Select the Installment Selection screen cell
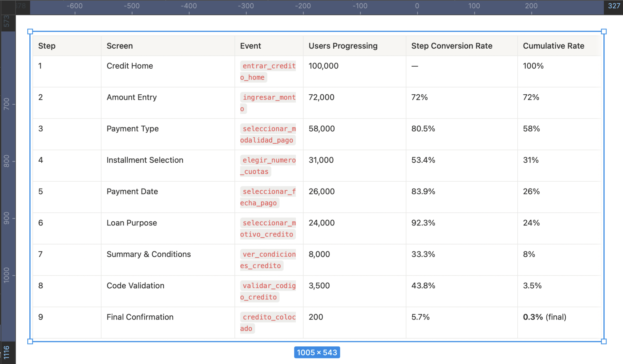Image resolution: width=623 pixels, height=364 pixels. pyautogui.click(x=145, y=160)
